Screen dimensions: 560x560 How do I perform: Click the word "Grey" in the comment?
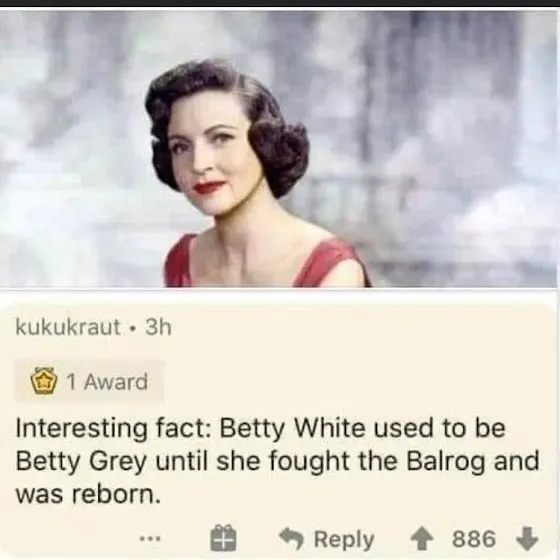click(x=118, y=463)
